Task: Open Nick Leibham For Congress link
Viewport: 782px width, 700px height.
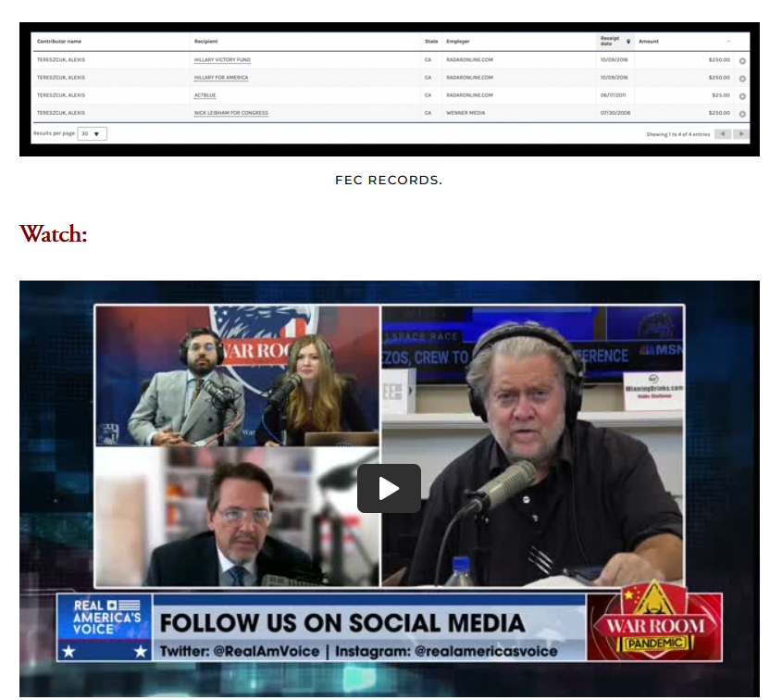Action: (231, 113)
